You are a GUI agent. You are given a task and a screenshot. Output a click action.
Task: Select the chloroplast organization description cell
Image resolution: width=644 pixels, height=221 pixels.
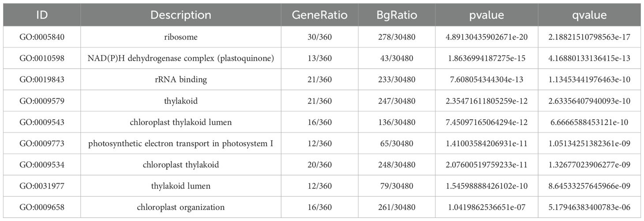pos(181,207)
